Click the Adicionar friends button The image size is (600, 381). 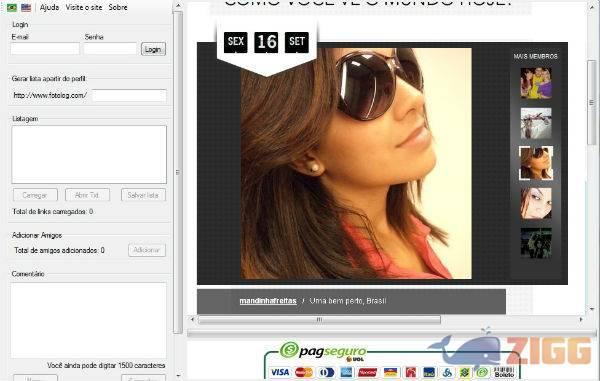[x=147, y=250]
